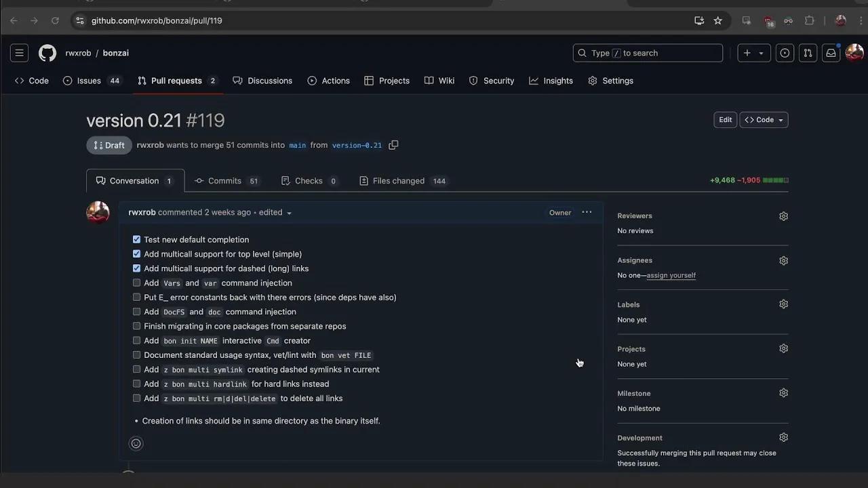Open the sidebar navigation hamburger menu
Screen dimensions: 868x488
(x=19, y=53)
